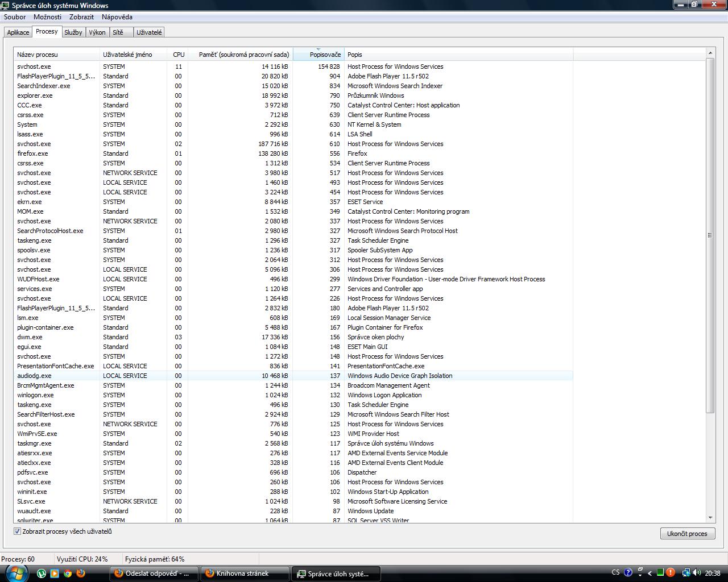Screen dimensions: 728x582
Task: Launch uTorrent from Quick Launch
Action: pos(42,573)
